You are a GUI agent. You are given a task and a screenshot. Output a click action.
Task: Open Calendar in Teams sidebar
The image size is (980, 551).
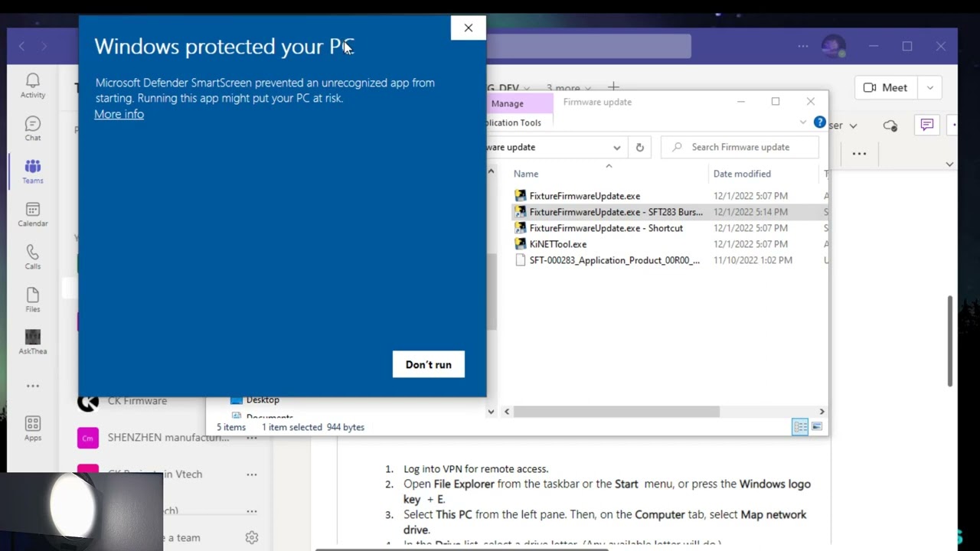point(33,214)
